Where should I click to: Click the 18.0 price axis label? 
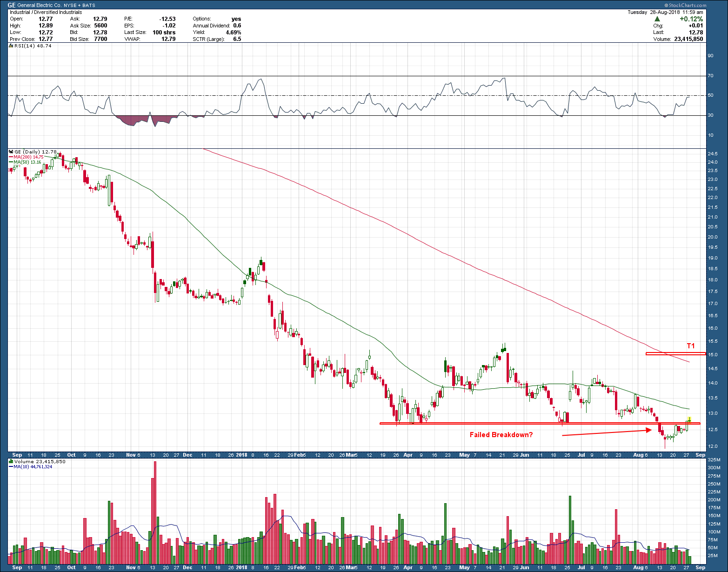click(712, 279)
